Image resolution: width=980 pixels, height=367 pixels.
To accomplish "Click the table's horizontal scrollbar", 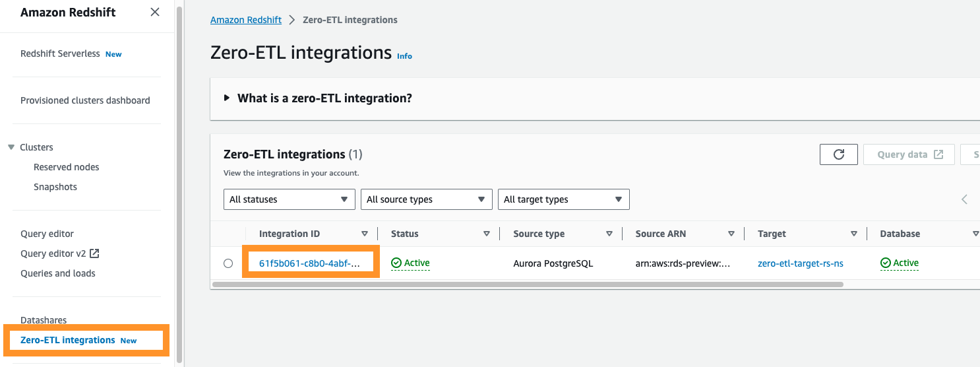I will [x=528, y=284].
